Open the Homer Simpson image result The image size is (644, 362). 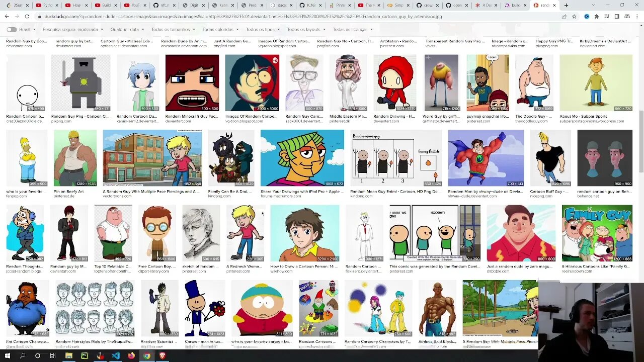[27, 158]
